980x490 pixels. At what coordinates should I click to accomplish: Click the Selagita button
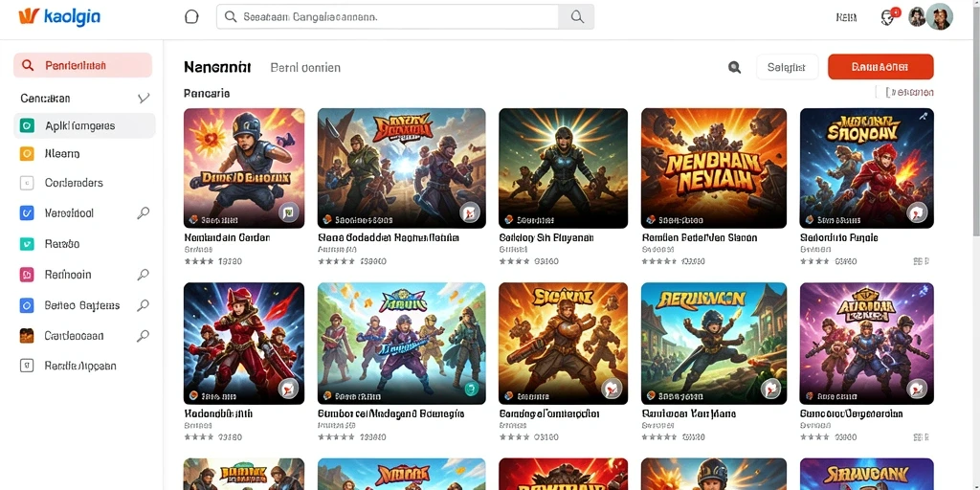[787, 67]
